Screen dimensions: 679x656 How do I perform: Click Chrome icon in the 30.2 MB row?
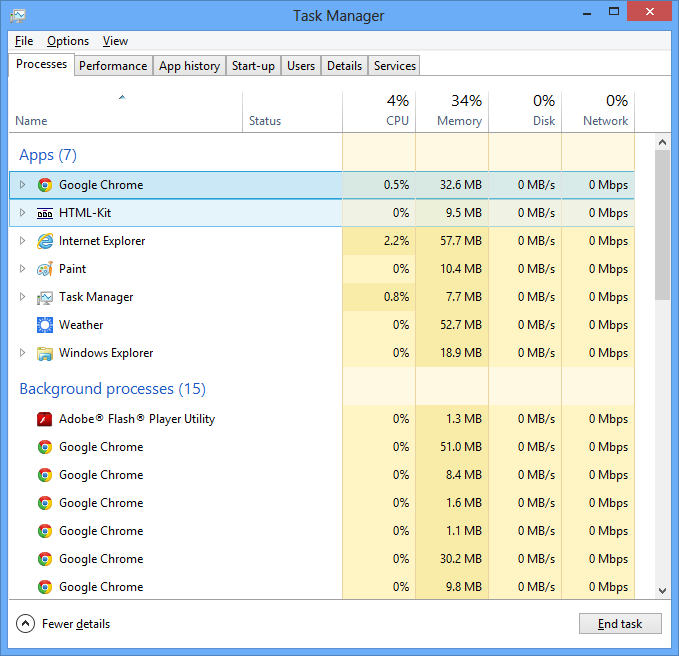(x=45, y=559)
